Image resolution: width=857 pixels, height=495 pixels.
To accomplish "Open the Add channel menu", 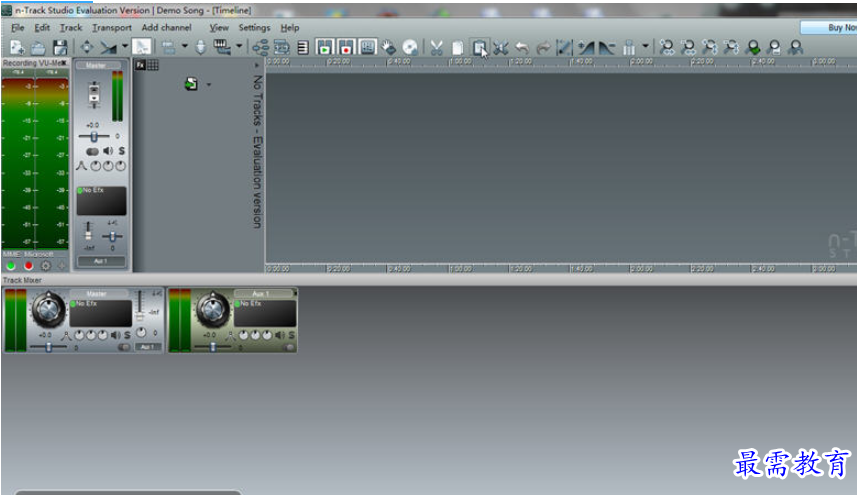I will pyautogui.click(x=167, y=27).
